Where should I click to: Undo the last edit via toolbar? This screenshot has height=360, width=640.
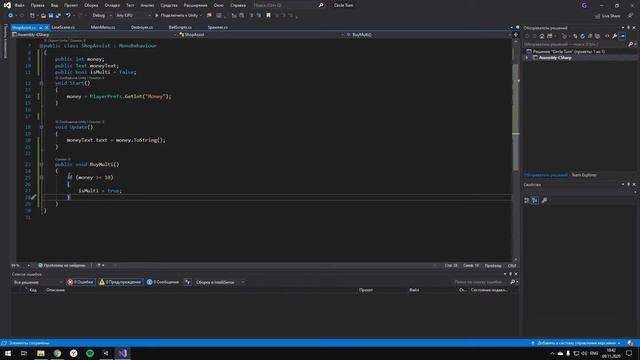point(68,16)
